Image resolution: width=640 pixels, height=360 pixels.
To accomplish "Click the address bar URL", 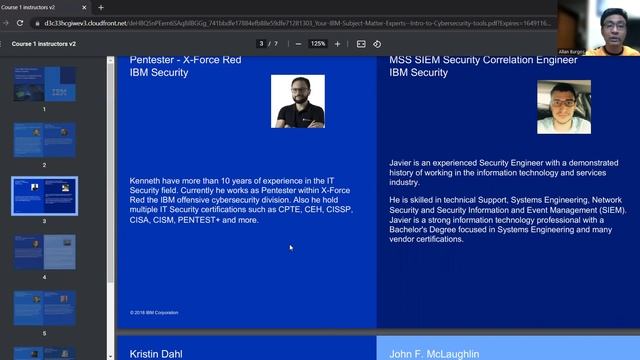I will (x=298, y=23).
